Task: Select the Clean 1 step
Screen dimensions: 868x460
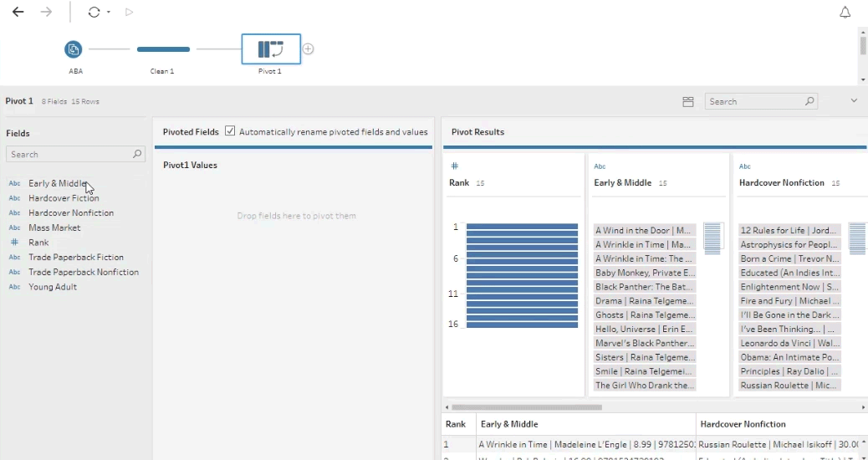Action: pos(163,49)
